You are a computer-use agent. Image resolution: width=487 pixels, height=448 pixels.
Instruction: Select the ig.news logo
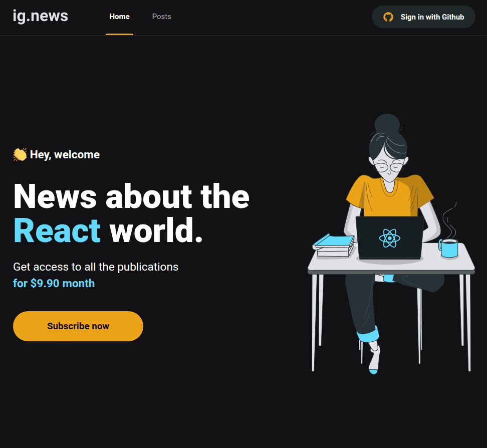click(40, 16)
